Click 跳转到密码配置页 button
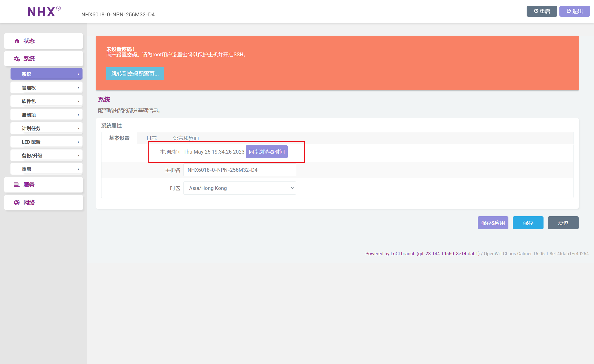The width and height of the screenshot is (594, 364). 135,74
